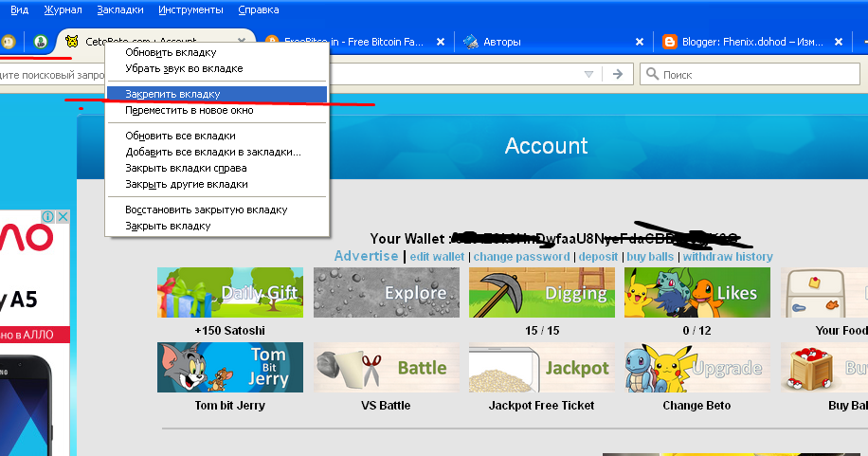Click the Account page heading
This screenshot has width=868, height=456.
[x=547, y=146]
